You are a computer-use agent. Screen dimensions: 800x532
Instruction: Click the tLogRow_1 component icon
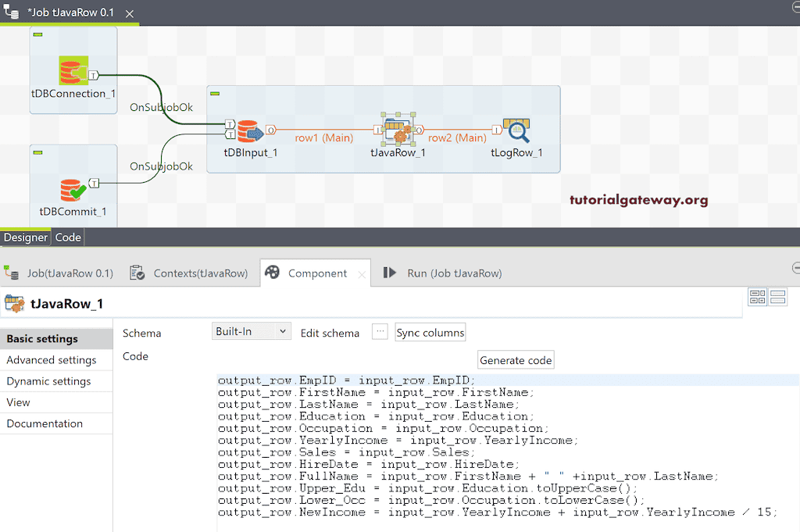[516, 130]
